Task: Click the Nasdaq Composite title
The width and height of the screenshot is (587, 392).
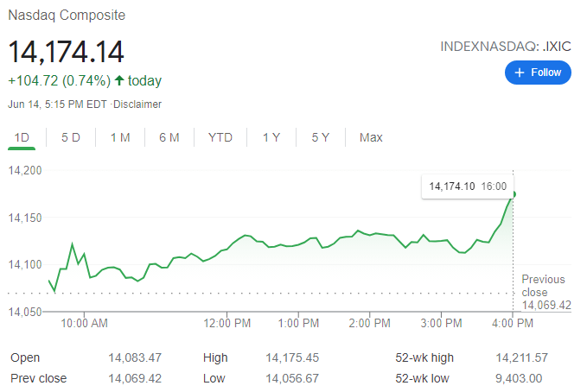Action: click(66, 16)
